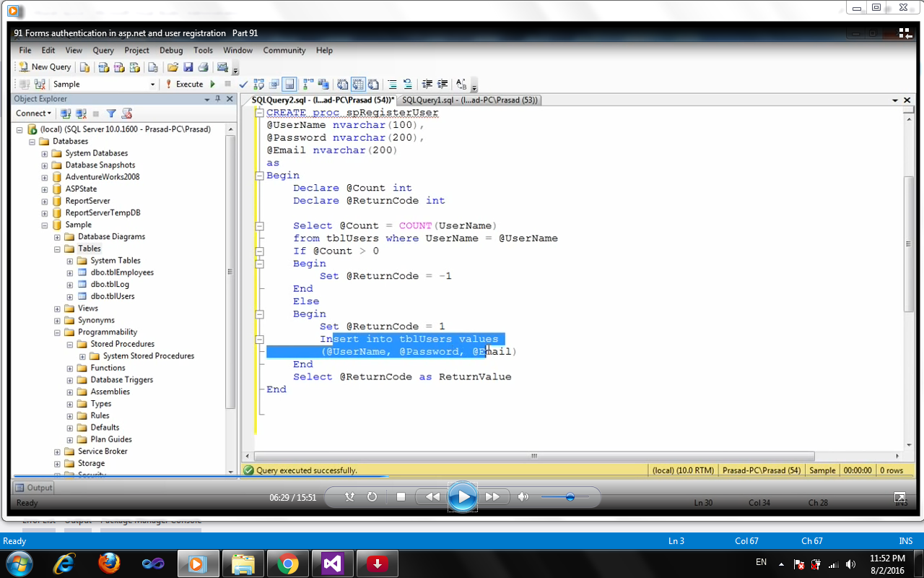Collapse the Stored Procedures folder
This screenshot has height=578, width=924.
(70, 345)
